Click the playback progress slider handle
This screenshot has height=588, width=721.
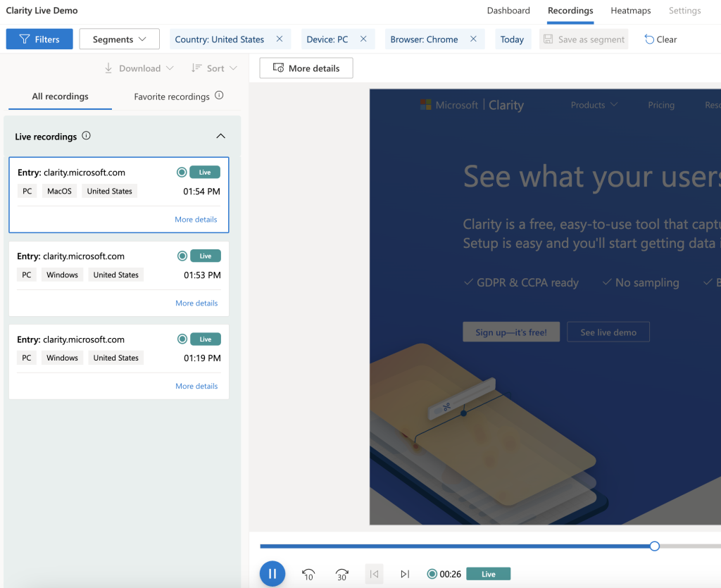pyautogui.click(x=655, y=546)
